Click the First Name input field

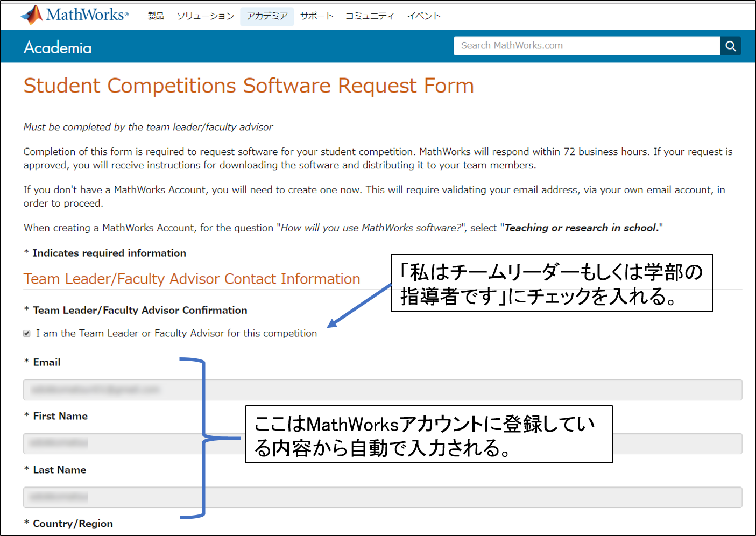pos(383,443)
